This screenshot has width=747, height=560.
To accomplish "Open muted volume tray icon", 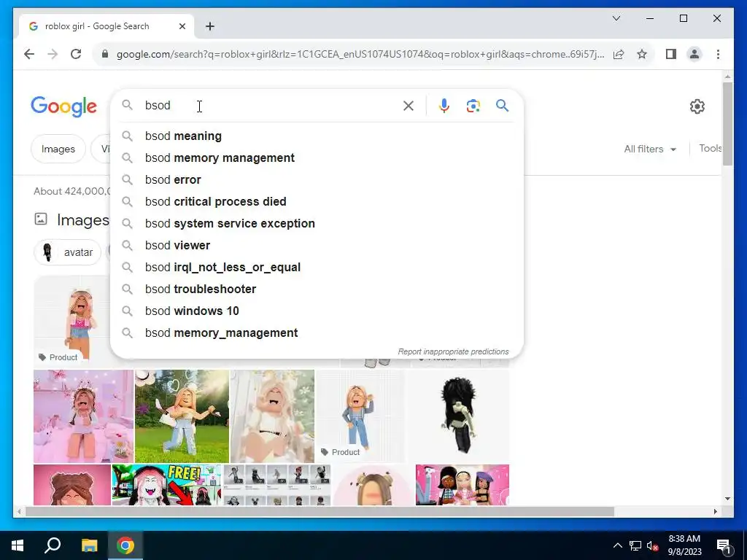I will point(652,545).
